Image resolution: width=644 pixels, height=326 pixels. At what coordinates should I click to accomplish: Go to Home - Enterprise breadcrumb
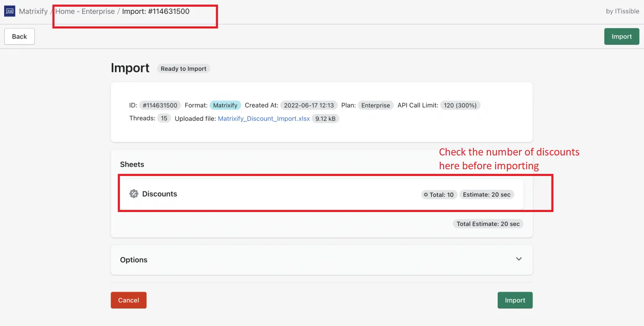pos(85,11)
